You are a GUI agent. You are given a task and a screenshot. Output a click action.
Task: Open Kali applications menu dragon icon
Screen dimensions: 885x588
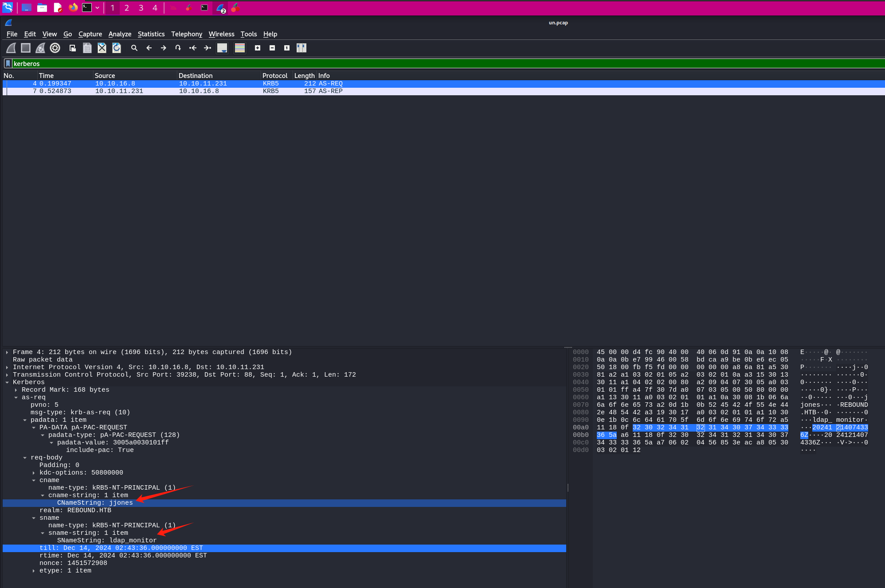pos(8,8)
